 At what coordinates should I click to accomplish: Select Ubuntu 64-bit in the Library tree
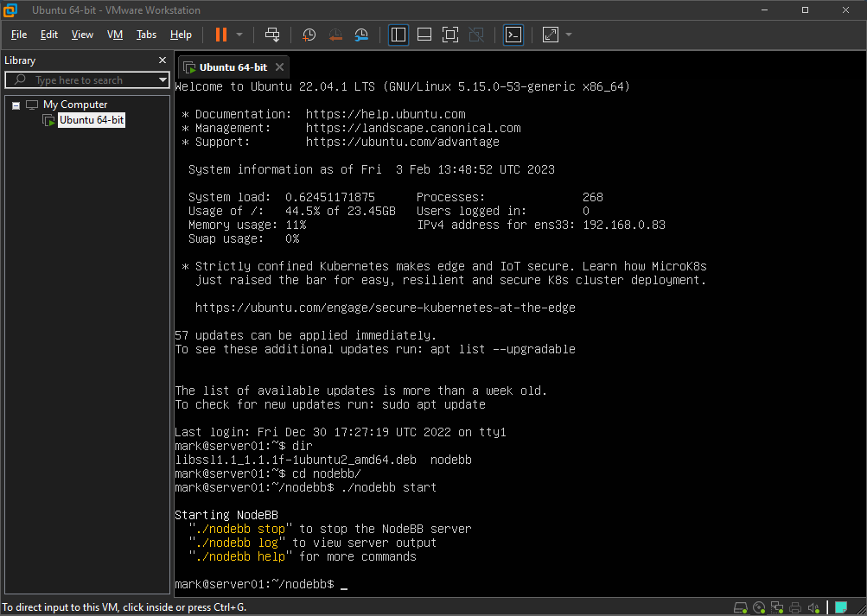91,120
